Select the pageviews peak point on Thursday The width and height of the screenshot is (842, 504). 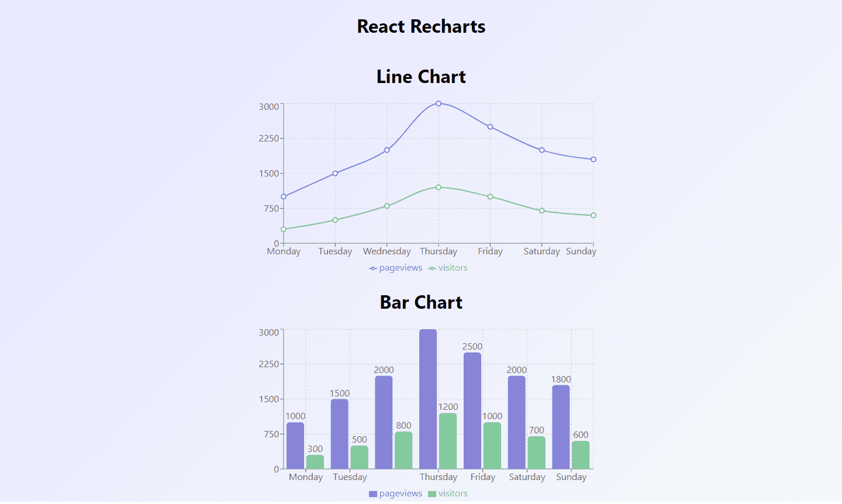pos(439,103)
